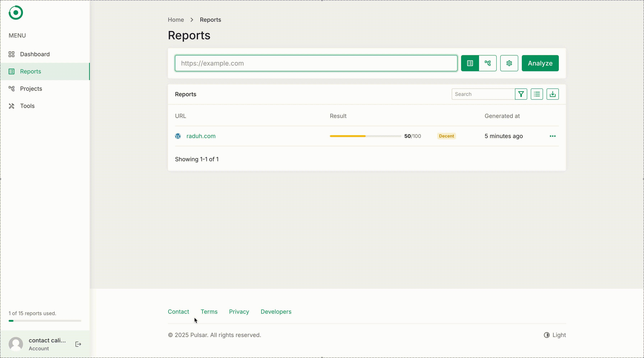The width and height of the screenshot is (644, 358).
Task: Open the raduh.com row more-options menu
Action: [553, 136]
